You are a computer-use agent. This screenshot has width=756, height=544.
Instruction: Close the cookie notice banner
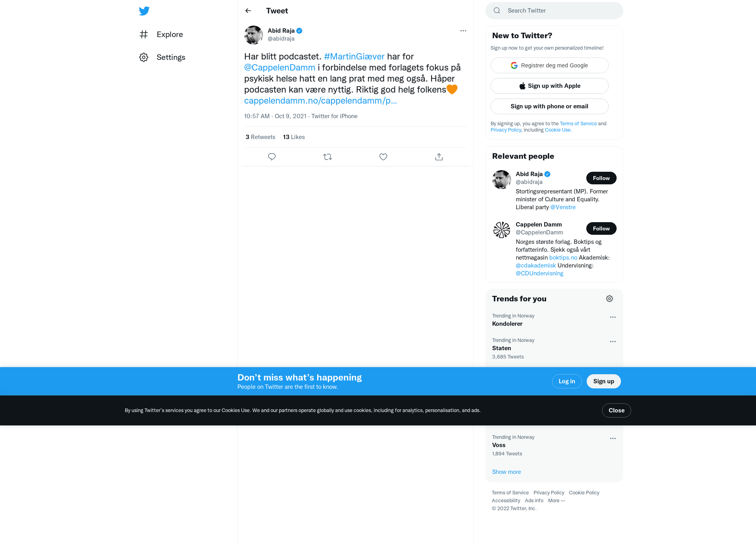(616, 410)
